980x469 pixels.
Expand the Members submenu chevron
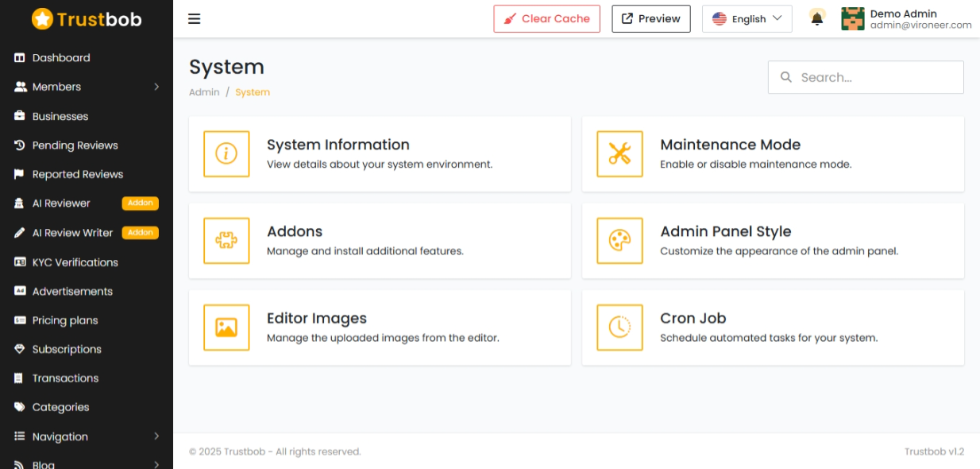pos(156,87)
